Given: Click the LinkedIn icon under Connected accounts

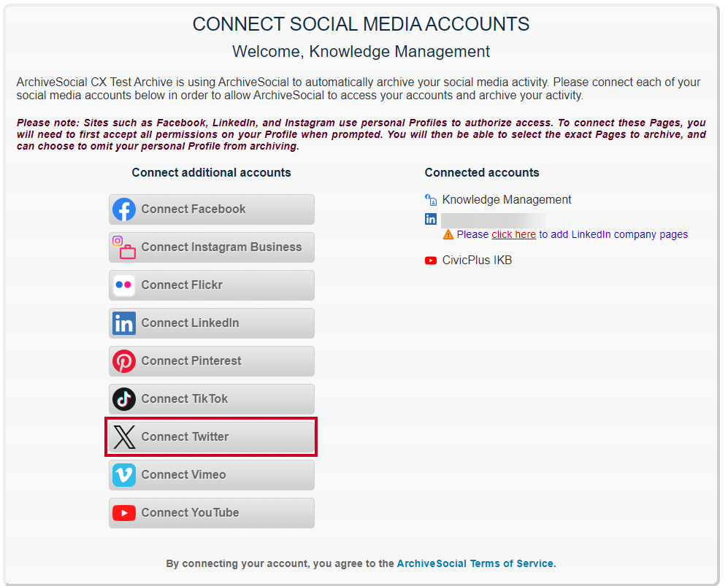Looking at the screenshot, I should [x=431, y=219].
